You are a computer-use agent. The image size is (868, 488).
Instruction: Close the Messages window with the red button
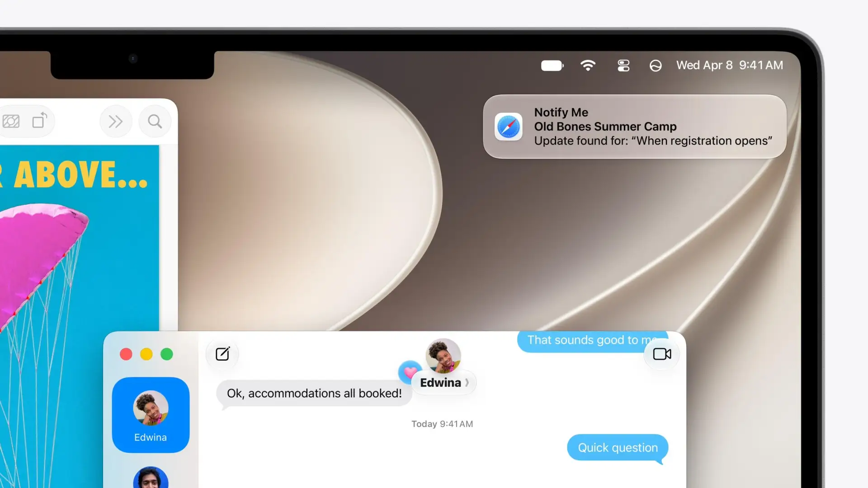point(126,354)
